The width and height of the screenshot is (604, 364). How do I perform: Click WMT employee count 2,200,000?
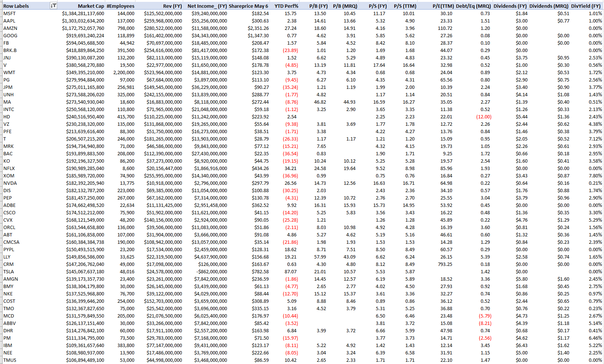[124, 72]
